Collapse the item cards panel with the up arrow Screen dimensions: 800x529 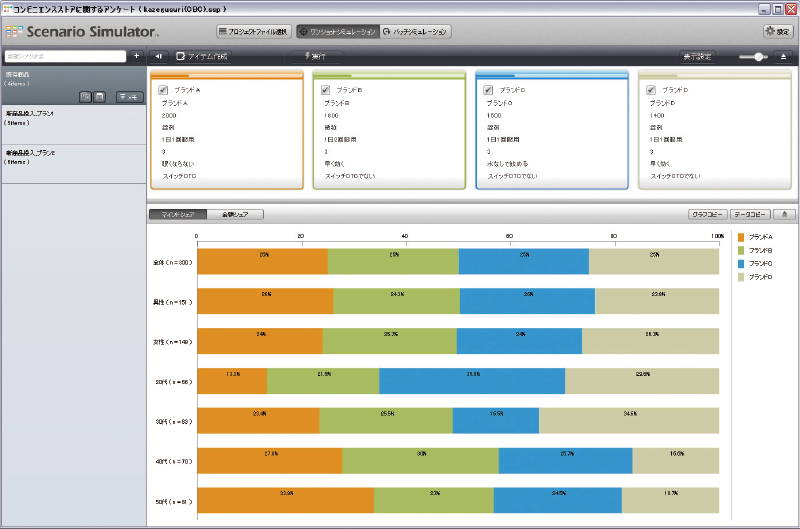point(783,56)
